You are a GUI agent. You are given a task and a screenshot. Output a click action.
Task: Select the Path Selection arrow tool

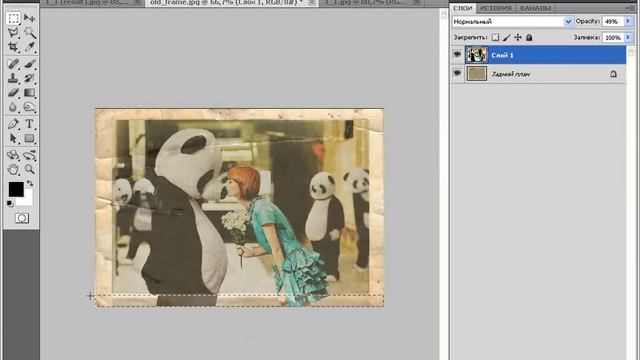[13, 138]
